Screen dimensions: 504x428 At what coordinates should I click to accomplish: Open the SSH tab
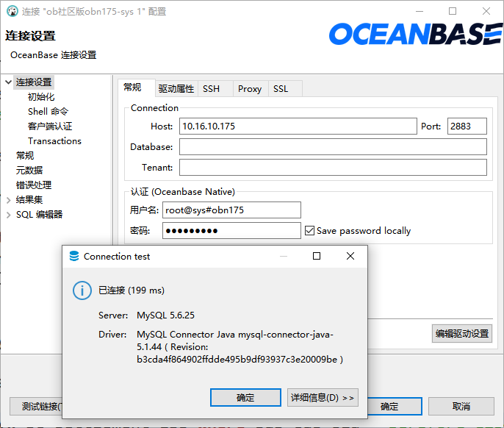tap(212, 89)
